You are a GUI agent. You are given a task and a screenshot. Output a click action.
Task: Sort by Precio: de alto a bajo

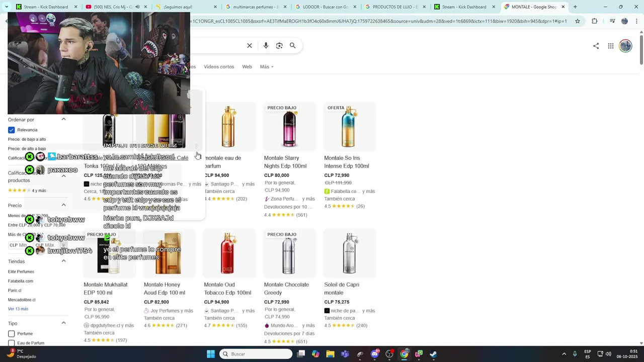27,149
